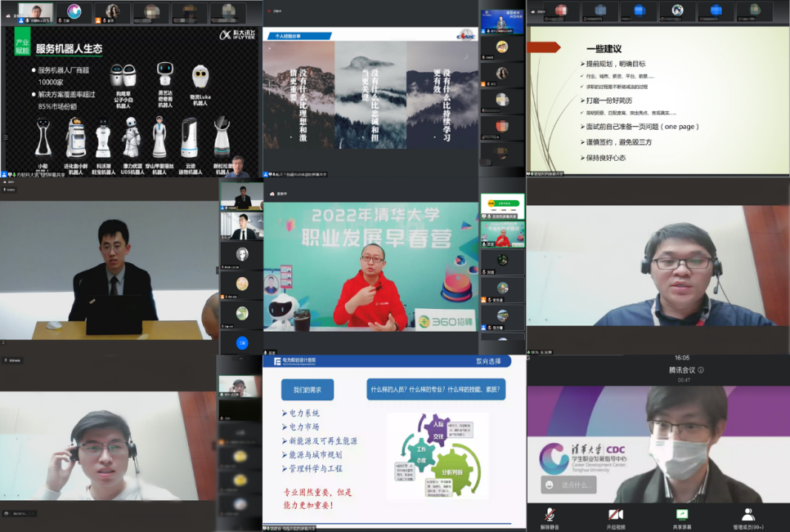This screenshot has width=790, height=532.
Task: Select the blue circular avatar participant tile
Action: pos(242,343)
